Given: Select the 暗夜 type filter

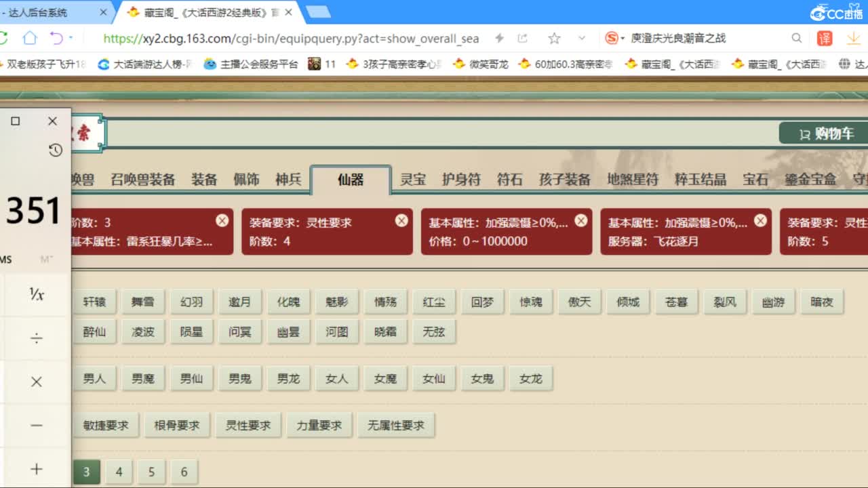Looking at the screenshot, I should 822,302.
